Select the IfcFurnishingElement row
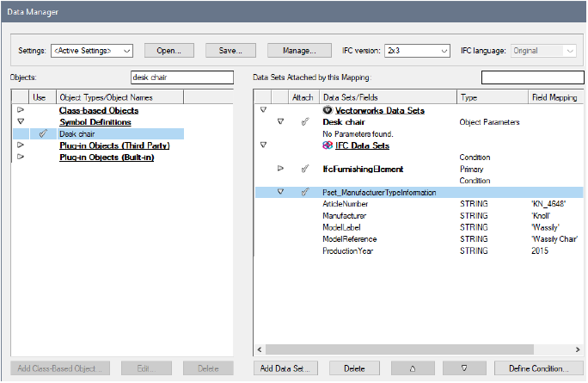588x383 pixels. tap(363, 169)
